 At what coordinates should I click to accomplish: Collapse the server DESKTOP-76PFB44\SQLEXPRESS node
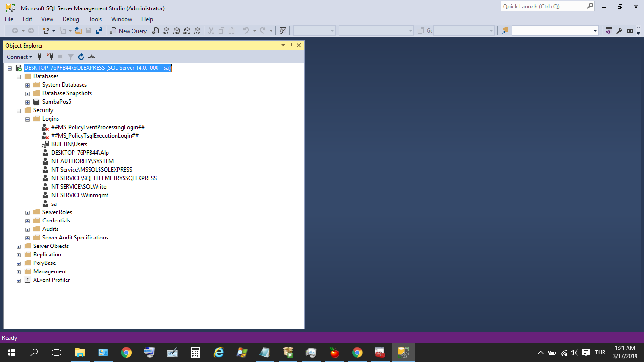9,68
